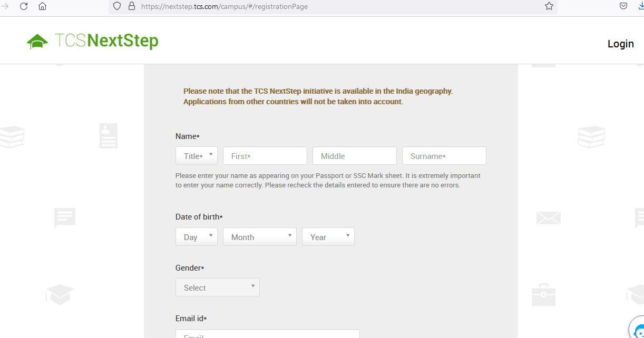Choose a Month from the dropdown
This screenshot has width=644, height=338.
[x=259, y=237]
